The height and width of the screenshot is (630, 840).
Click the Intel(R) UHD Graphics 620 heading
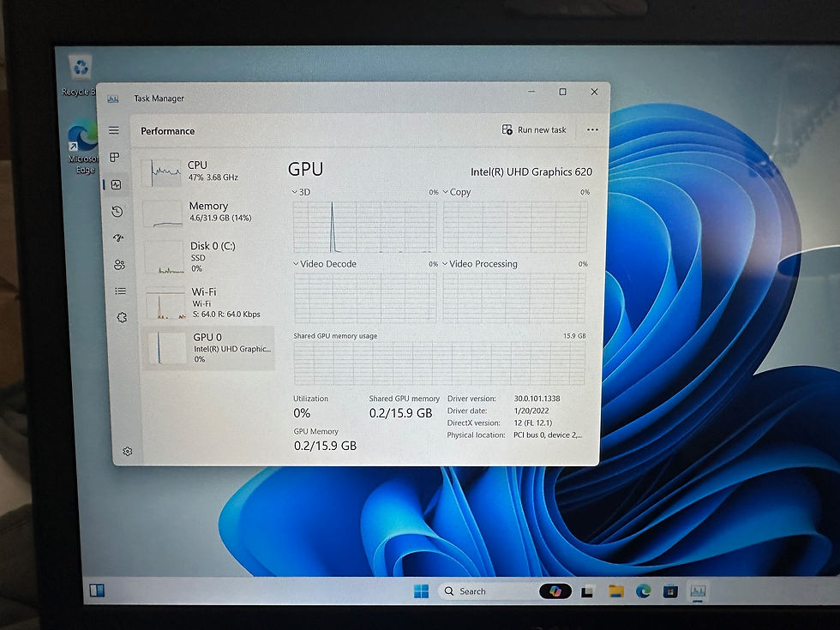(x=531, y=172)
